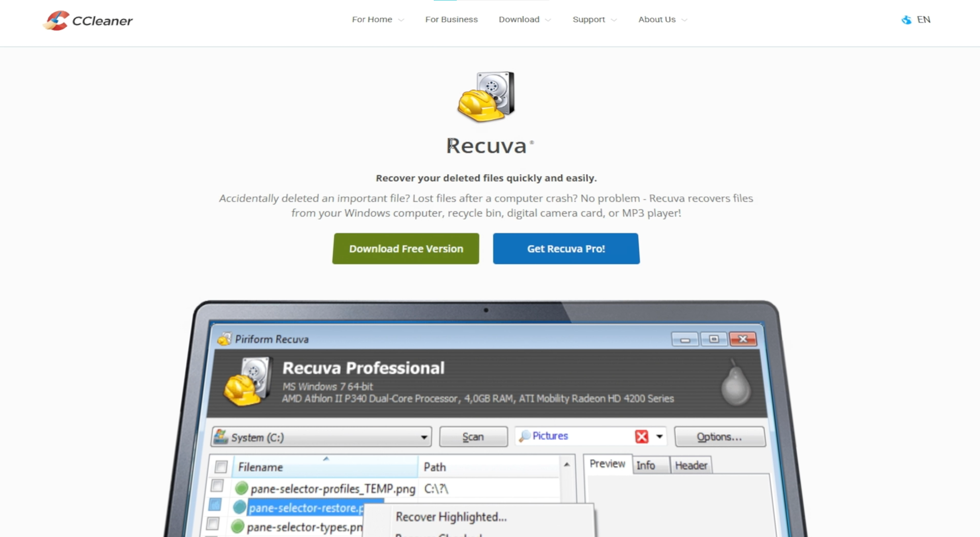The image size is (980, 537).
Task: Click the magnifier icon beside Pictures
Action: point(524,436)
